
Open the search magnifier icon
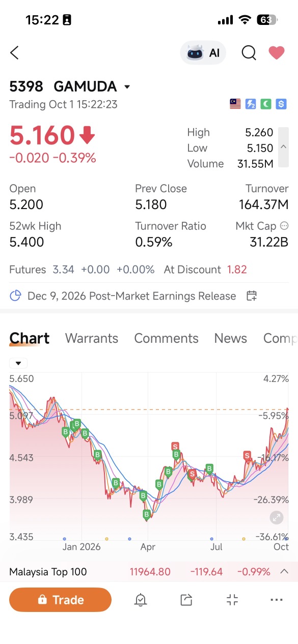(249, 52)
